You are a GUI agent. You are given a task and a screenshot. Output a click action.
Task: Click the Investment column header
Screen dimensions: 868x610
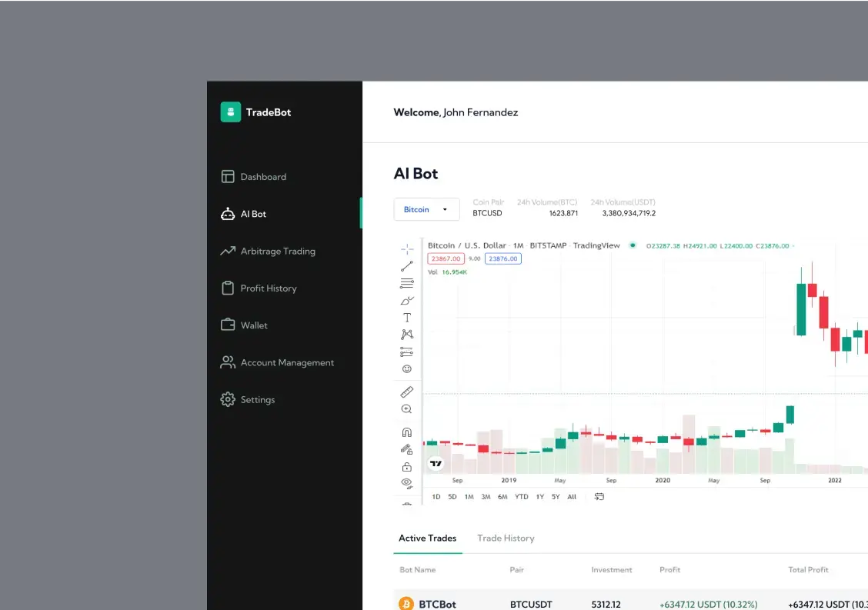pyautogui.click(x=611, y=569)
